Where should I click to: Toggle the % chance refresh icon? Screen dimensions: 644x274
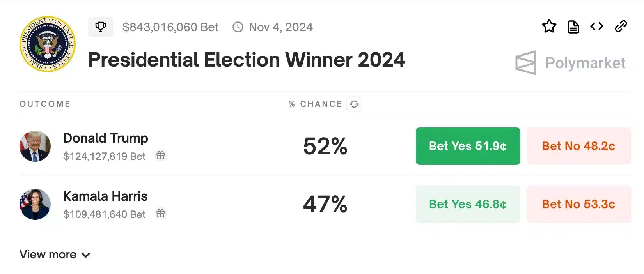click(x=354, y=104)
